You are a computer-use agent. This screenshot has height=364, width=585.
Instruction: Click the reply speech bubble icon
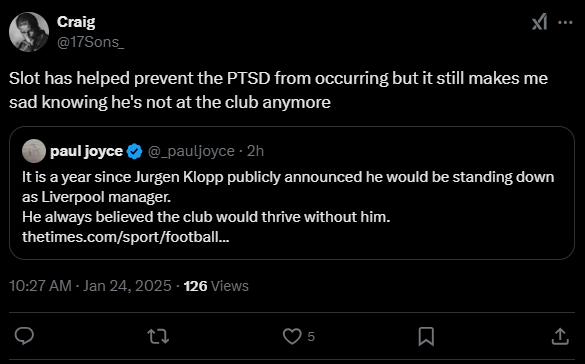(24, 336)
